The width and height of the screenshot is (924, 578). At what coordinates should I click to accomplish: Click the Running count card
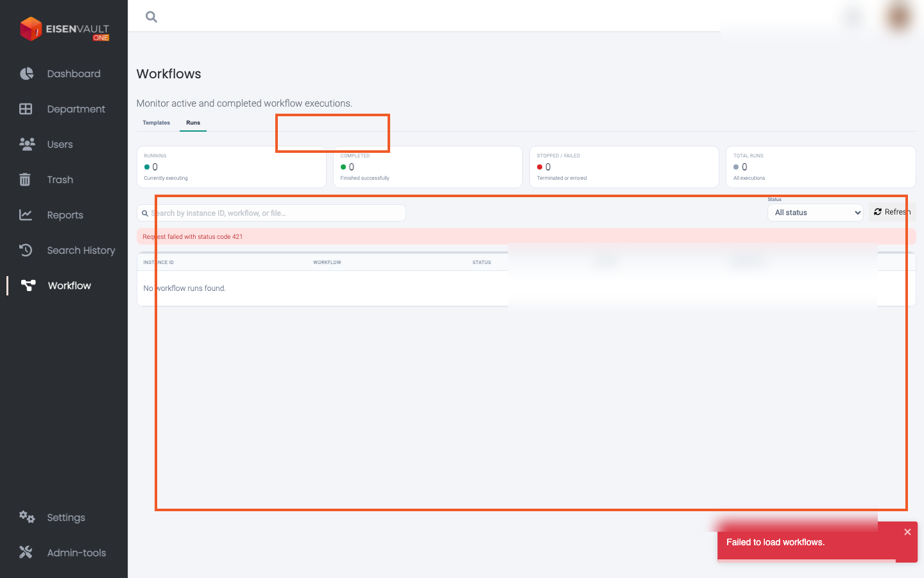[232, 167]
